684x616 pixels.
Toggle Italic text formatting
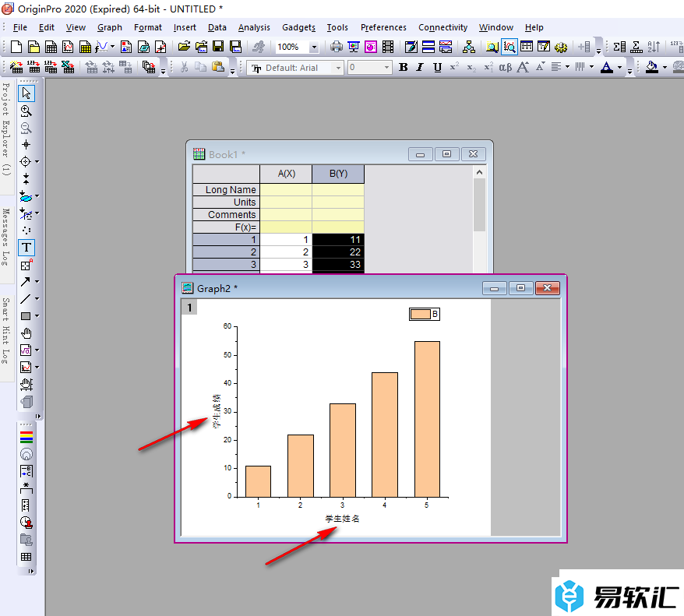420,68
